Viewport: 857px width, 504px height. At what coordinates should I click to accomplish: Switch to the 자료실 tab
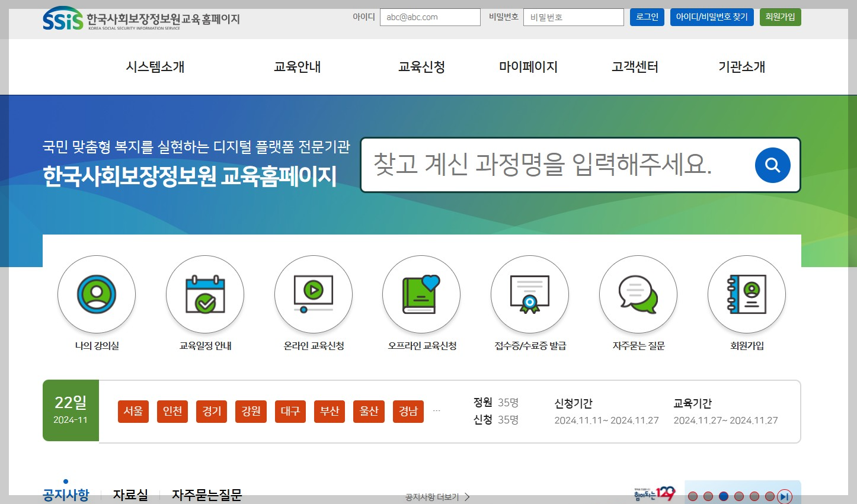130,495
